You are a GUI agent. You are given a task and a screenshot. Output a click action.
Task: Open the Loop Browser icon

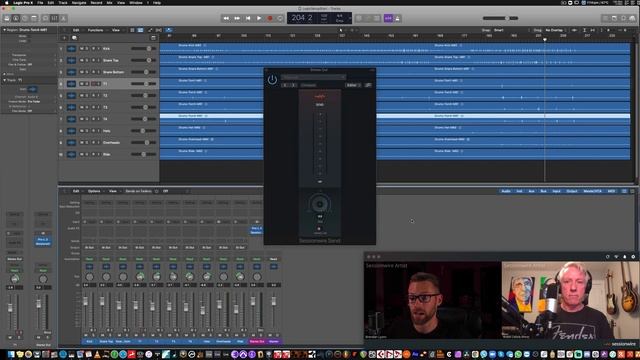[x=623, y=18]
